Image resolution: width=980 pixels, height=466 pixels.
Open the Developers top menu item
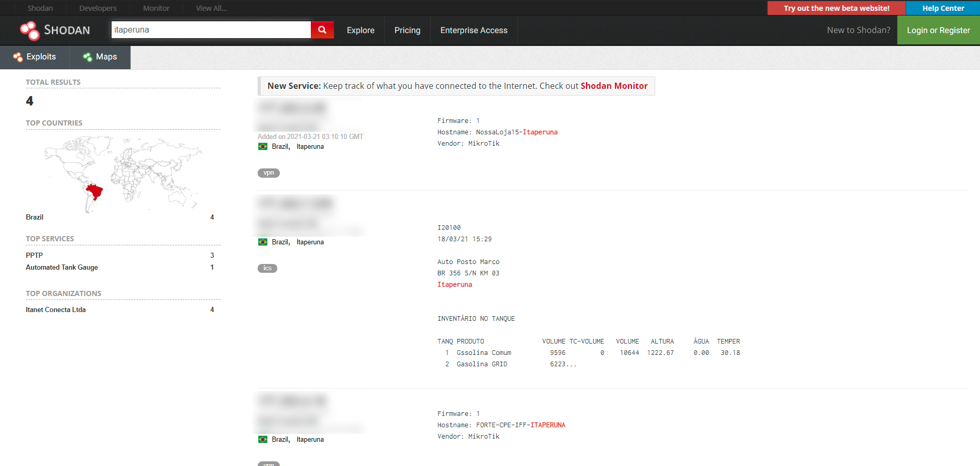(98, 8)
